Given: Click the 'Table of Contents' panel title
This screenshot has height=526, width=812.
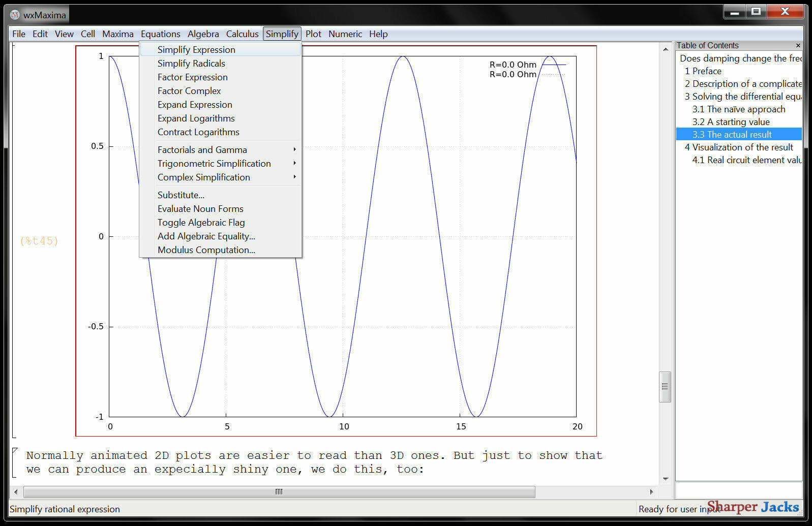Looking at the screenshot, I should [x=707, y=45].
